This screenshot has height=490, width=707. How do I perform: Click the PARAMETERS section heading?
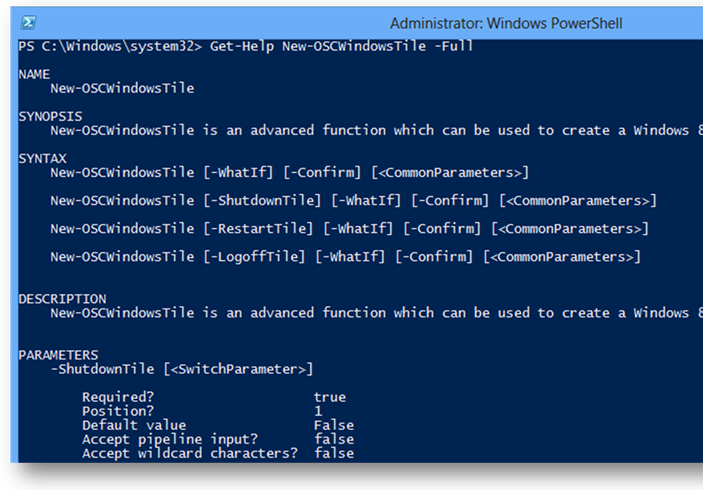click(x=58, y=355)
